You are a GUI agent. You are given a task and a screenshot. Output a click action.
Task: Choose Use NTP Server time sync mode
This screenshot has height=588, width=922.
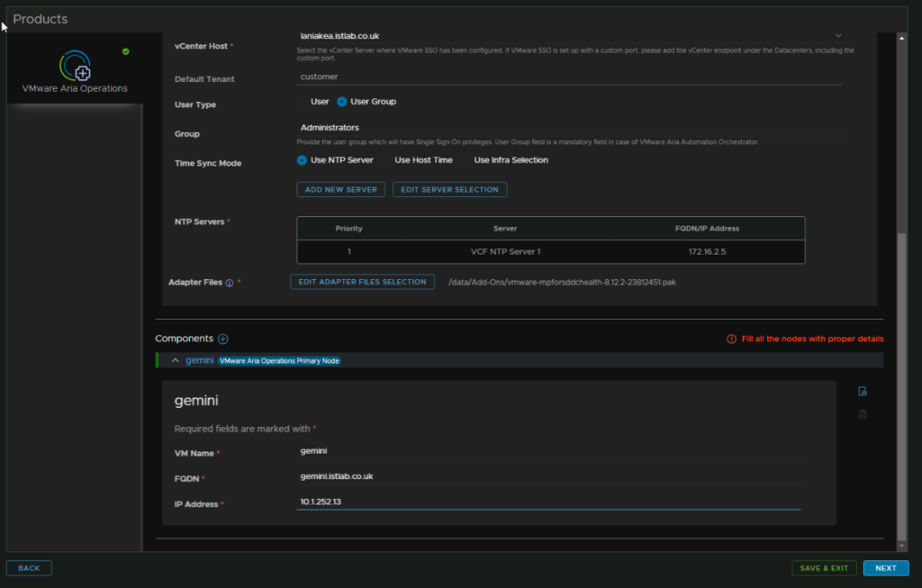302,160
